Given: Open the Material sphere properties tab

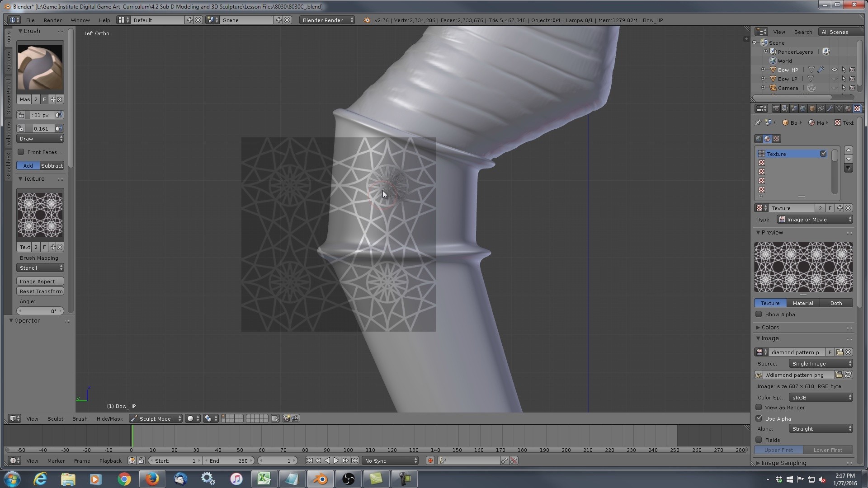Looking at the screenshot, I should point(848,108).
